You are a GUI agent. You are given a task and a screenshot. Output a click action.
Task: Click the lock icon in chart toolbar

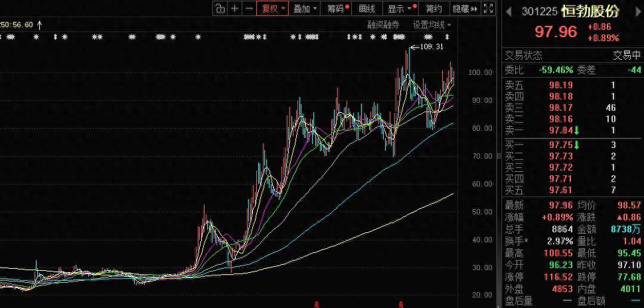point(220,9)
